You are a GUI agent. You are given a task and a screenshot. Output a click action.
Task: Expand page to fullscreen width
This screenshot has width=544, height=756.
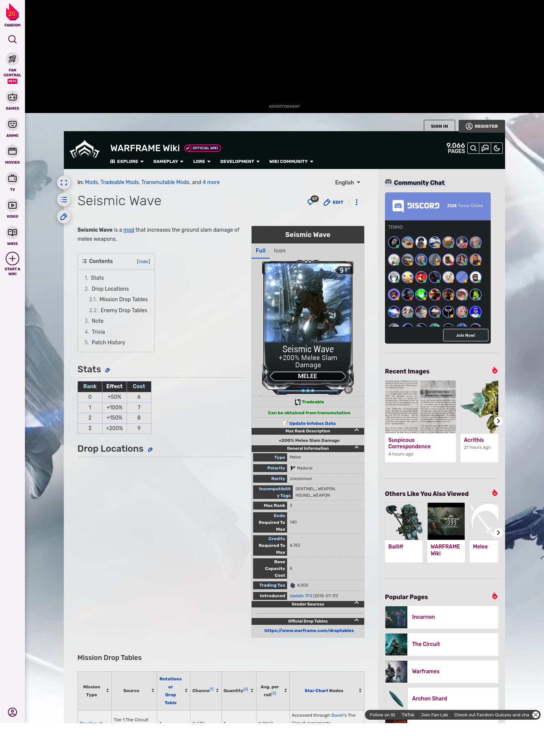64,183
